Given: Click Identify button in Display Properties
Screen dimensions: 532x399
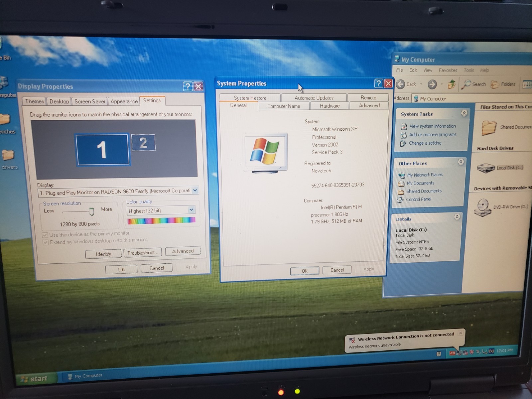Looking at the screenshot, I should (x=103, y=254).
